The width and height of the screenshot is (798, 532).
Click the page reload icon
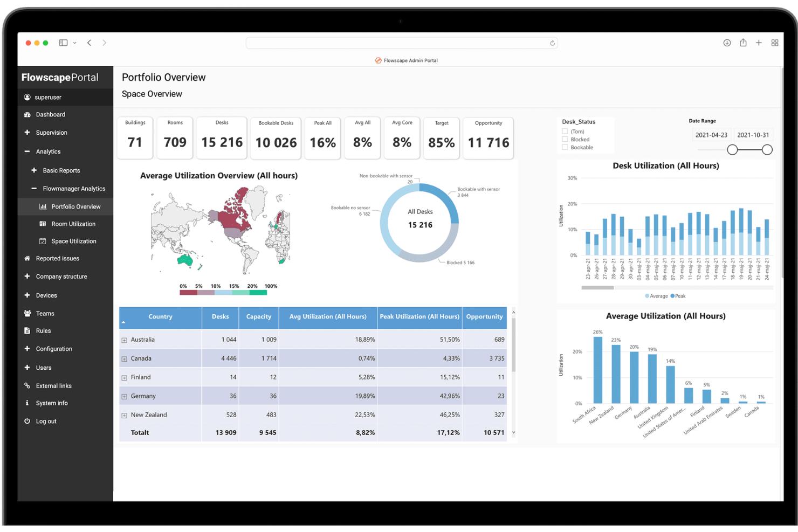[x=552, y=43]
